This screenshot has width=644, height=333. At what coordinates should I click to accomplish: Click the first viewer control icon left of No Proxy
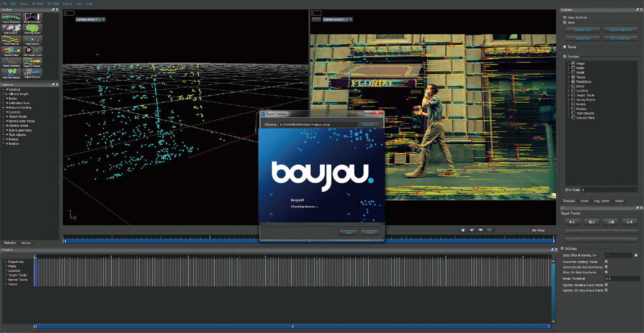463,230
